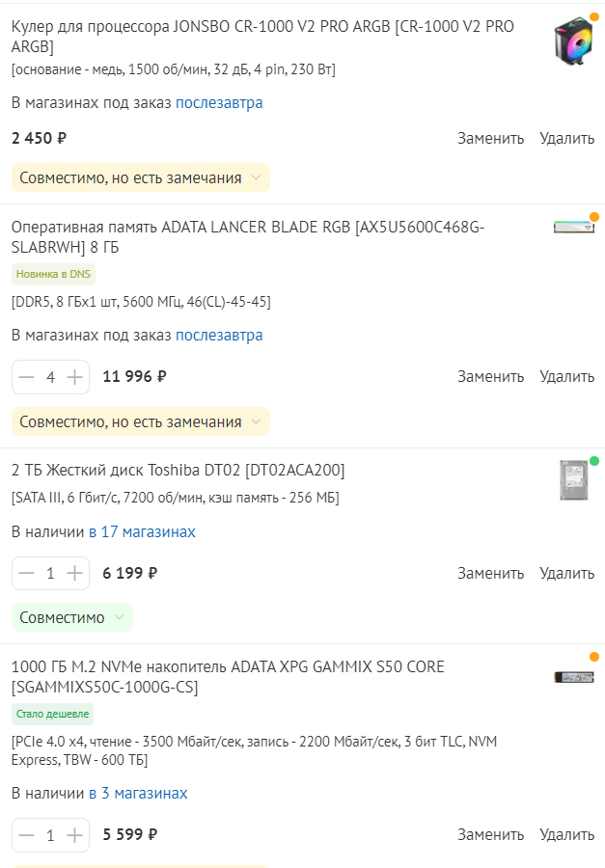605x868 pixels.
Task: Decrease ADATA LANCER RAM quantity with minus
Action: click(26, 377)
